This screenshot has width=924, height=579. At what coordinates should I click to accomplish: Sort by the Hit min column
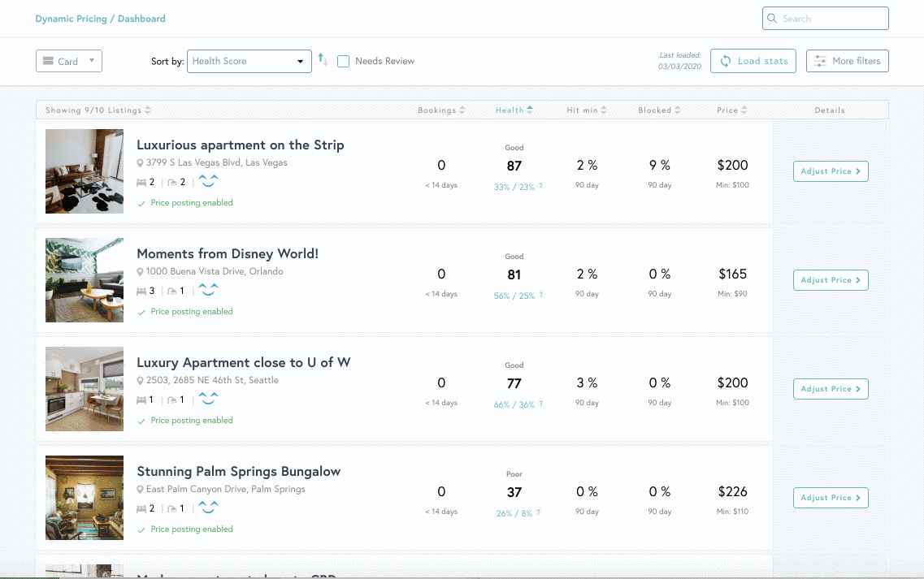(x=587, y=110)
